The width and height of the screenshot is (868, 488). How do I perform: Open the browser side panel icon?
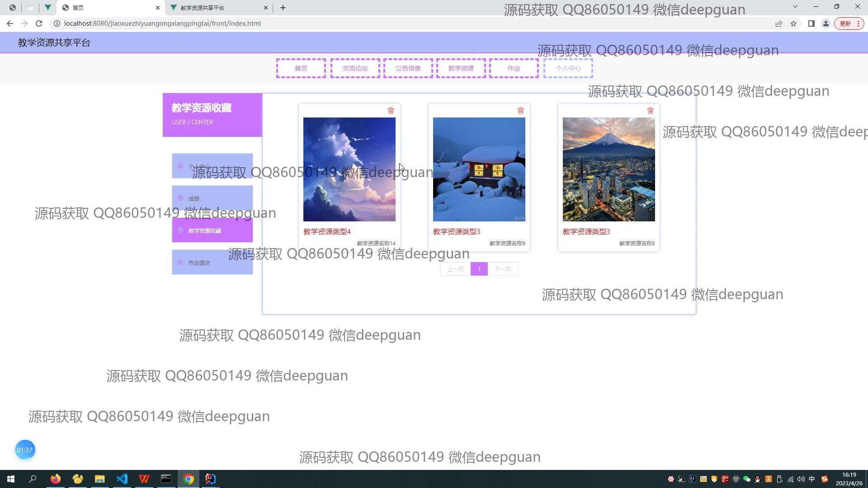(x=811, y=23)
